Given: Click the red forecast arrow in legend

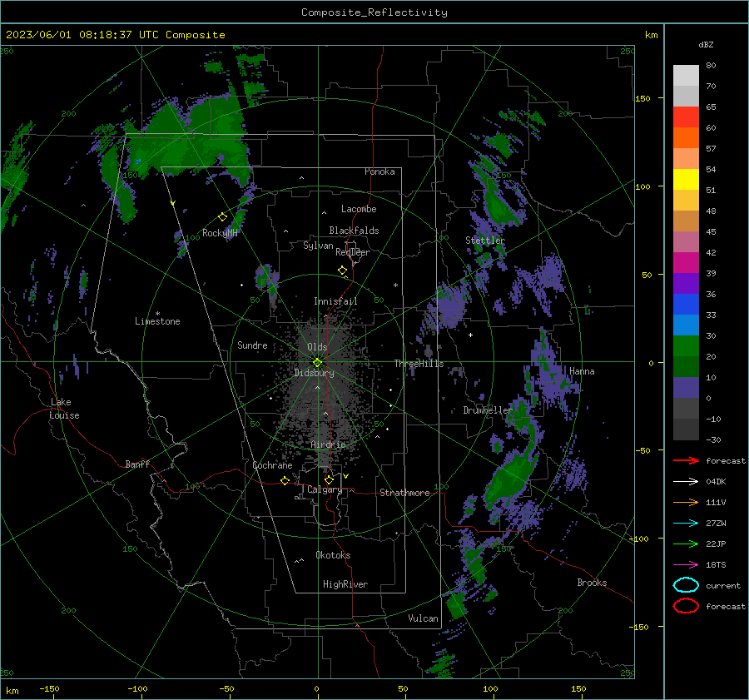Looking at the screenshot, I should coord(686,460).
